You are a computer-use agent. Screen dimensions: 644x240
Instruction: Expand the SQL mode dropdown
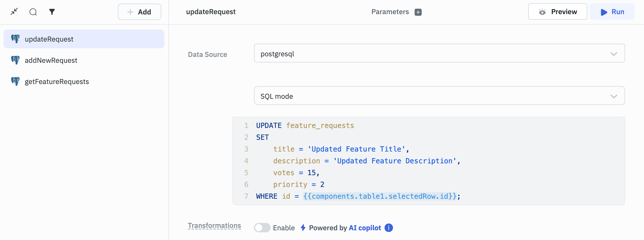click(x=439, y=96)
